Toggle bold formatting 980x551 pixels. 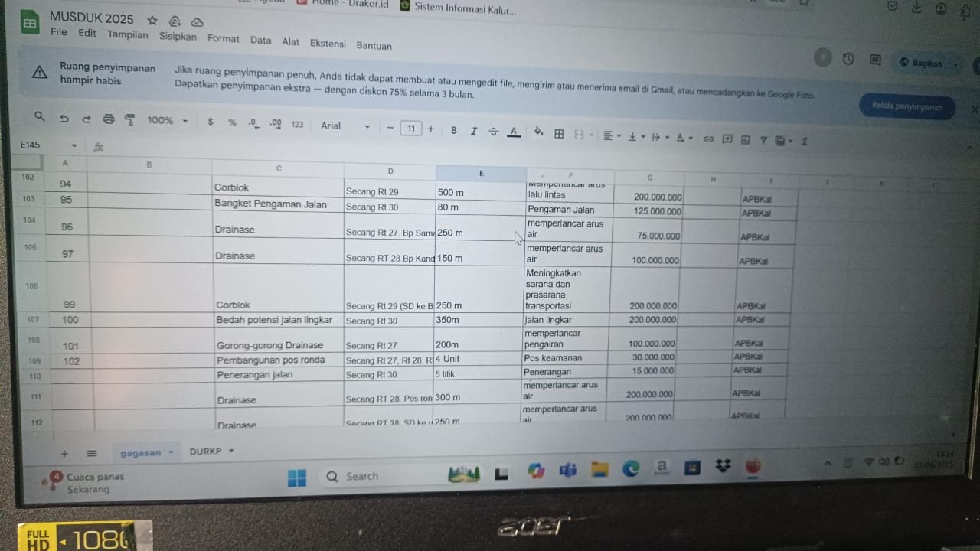[454, 130]
